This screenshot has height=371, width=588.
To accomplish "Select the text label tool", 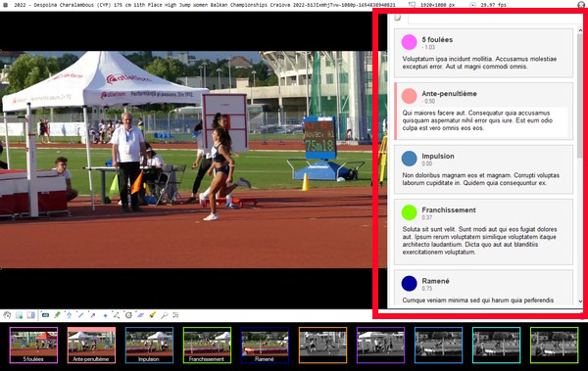I will [x=45, y=315].
